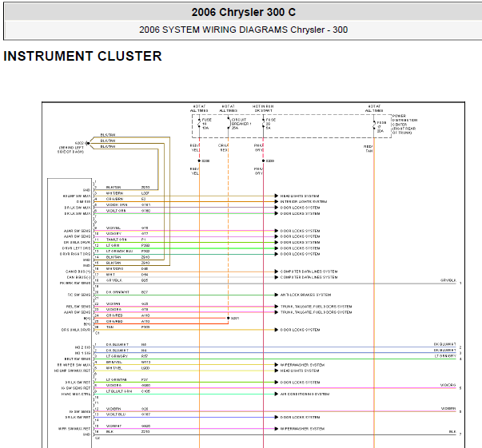Click the 'REL SW SENS' pin label

pos(78,307)
